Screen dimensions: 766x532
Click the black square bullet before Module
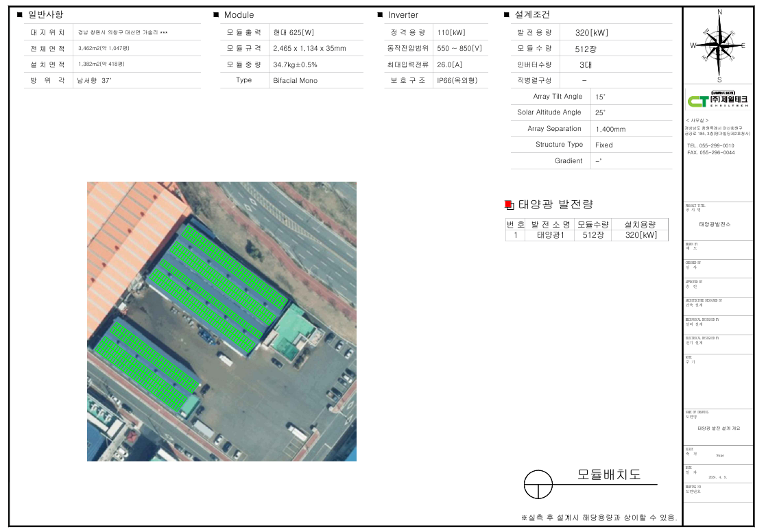point(216,15)
